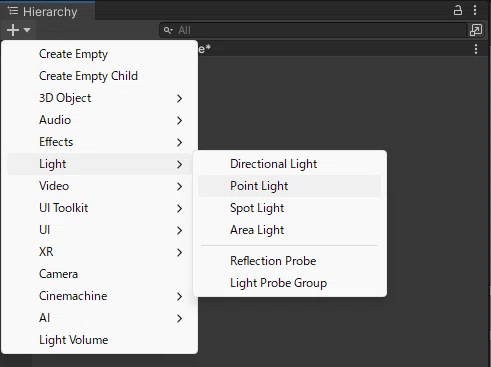The width and height of the screenshot is (491, 367).
Task: Open the Effects submenu
Action: (x=99, y=142)
